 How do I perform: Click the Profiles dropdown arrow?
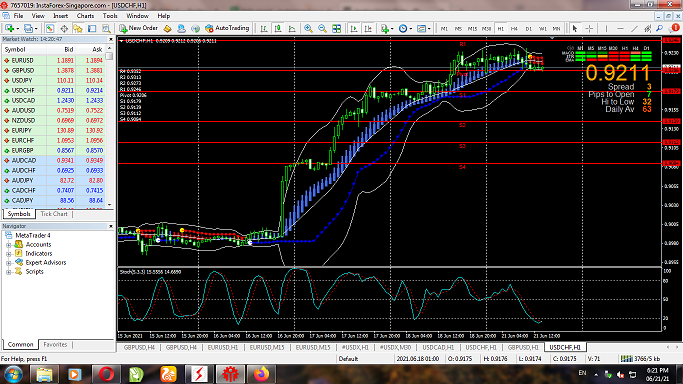click(36, 29)
